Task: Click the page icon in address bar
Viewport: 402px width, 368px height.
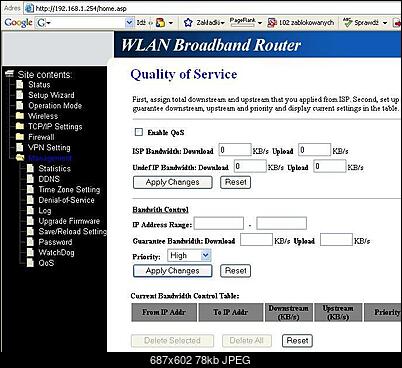Action: coord(30,8)
